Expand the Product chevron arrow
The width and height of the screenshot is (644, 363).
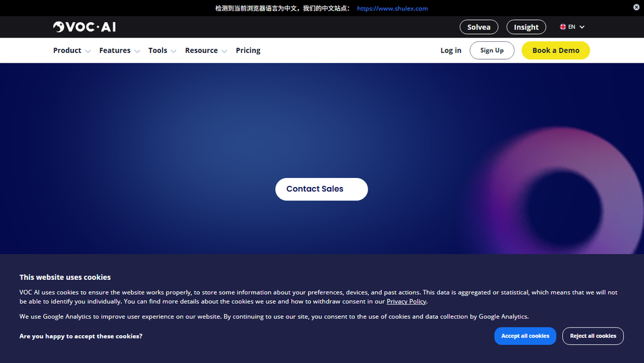[88, 52]
